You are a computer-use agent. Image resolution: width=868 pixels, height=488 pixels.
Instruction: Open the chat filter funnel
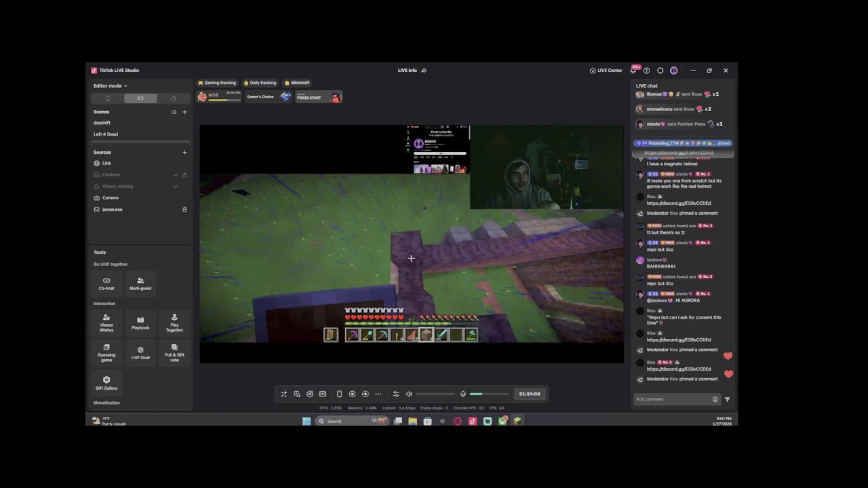pyautogui.click(x=727, y=399)
